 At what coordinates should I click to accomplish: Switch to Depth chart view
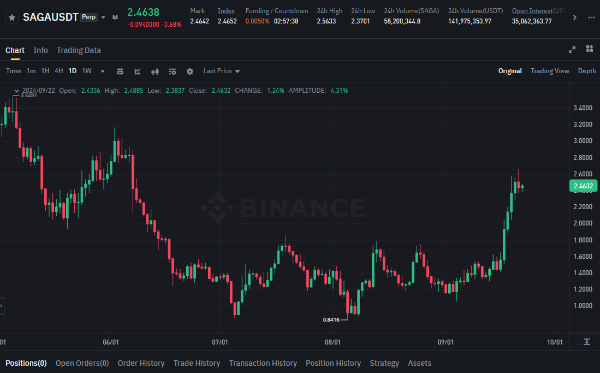[x=587, y=71]
